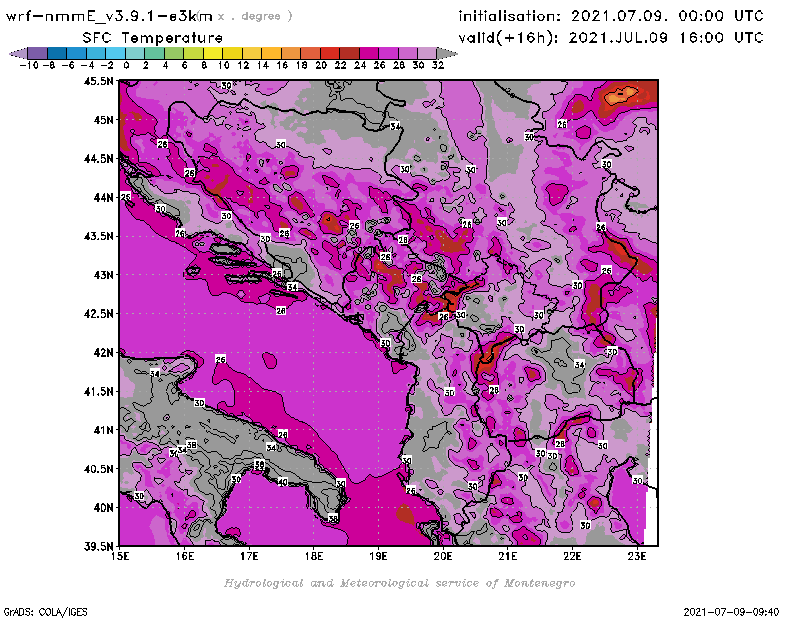Click the legend swatch between 18 and 20
800x618 pixels.
(310, 53)
